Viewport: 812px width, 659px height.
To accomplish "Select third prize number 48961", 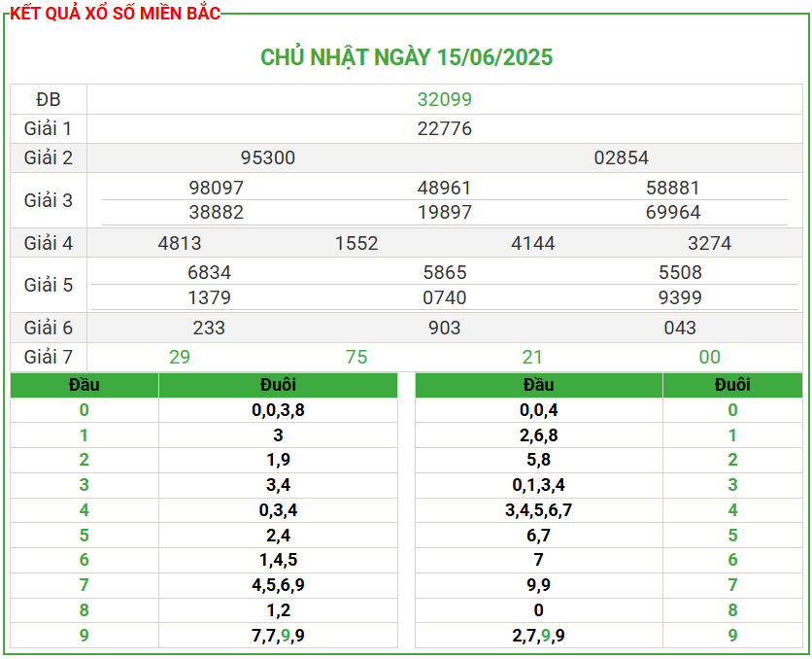I will [x=444, y=188].
